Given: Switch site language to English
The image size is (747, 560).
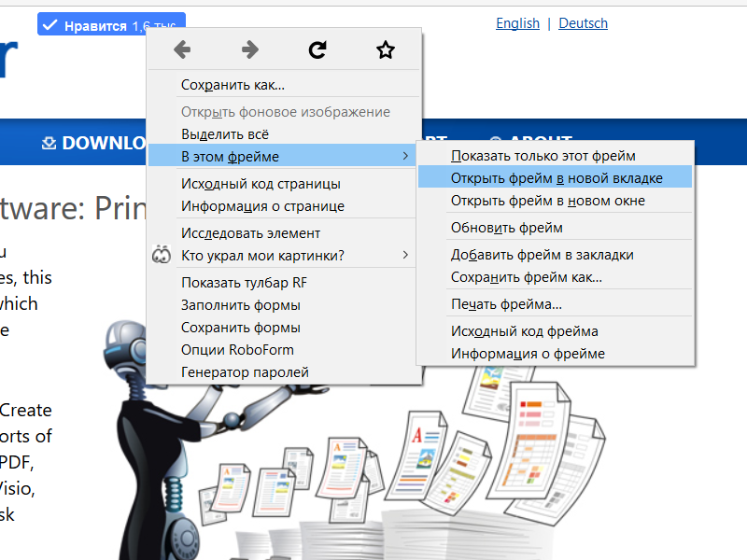Looking at the screenshot, I should click(517, 23).
